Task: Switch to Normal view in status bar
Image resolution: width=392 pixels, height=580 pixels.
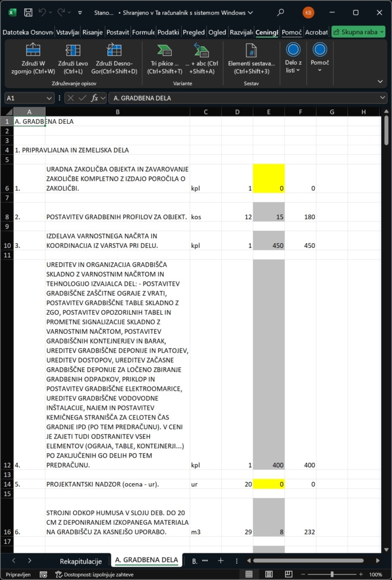Action: click(x=249, y=574)
